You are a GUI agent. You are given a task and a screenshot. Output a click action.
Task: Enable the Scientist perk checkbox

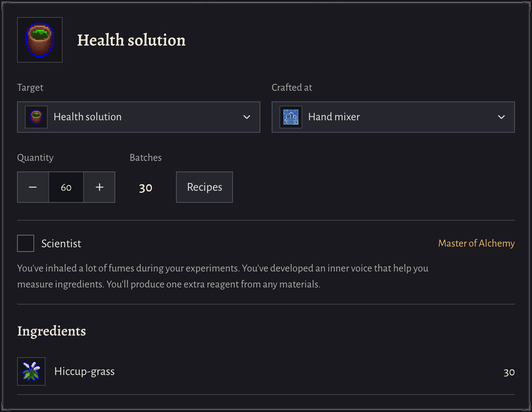point(26,243)
